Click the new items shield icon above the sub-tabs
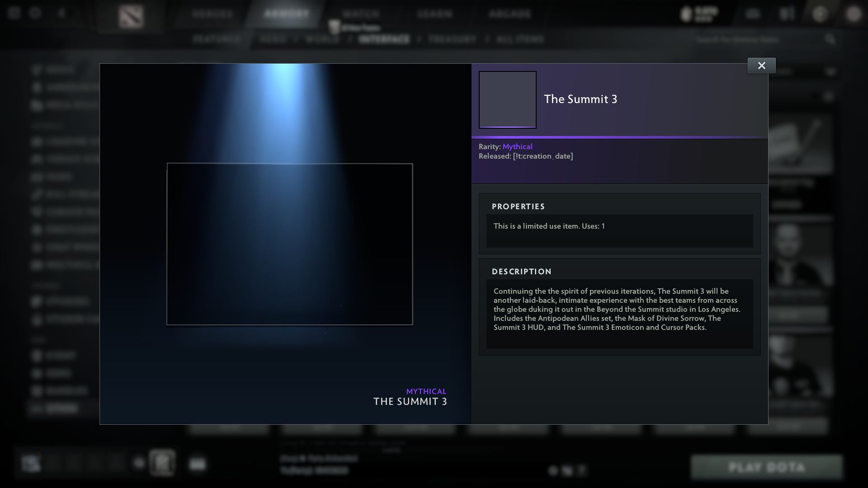The image size is (868, 488). [334, 26]
